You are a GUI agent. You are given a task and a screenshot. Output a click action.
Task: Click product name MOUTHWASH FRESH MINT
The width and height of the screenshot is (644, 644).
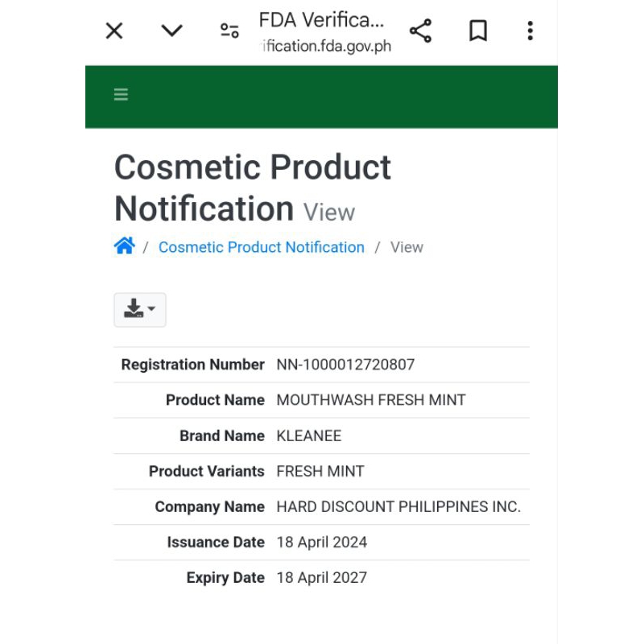pos(371,400)
